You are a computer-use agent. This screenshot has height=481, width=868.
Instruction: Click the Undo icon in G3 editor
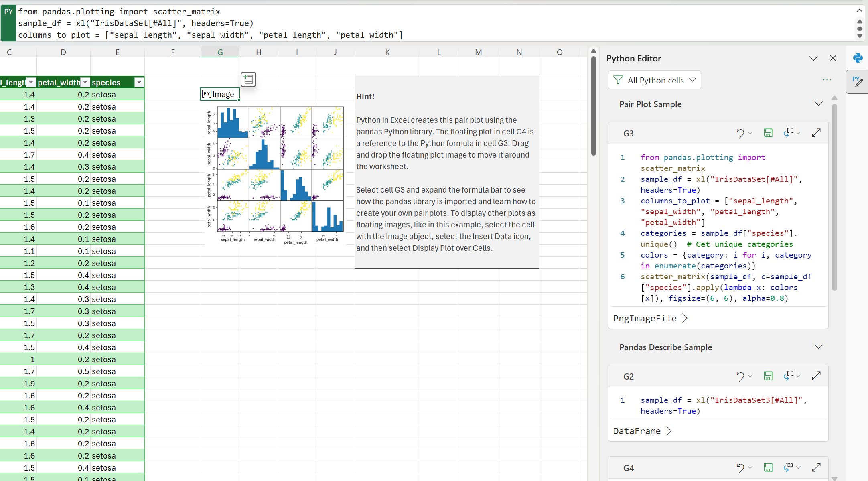(x=741, y=133)
